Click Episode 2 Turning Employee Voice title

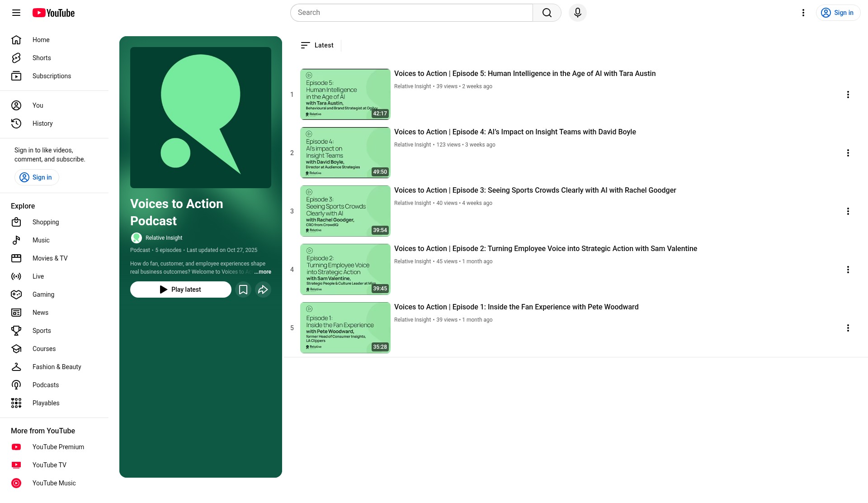(x=546, y=249)
